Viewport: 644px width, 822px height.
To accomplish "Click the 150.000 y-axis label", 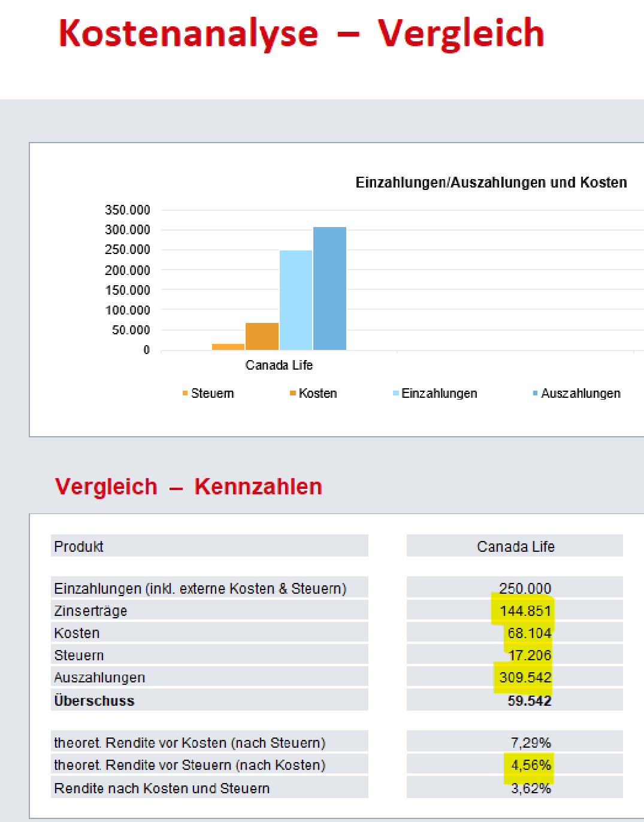I will (x=128, y=290).
